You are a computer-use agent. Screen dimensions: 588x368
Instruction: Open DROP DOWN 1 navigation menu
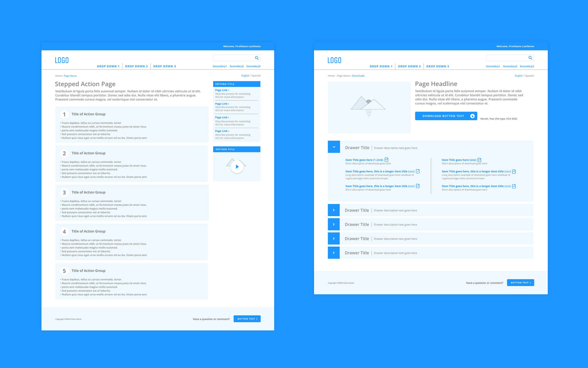point(107,66)
